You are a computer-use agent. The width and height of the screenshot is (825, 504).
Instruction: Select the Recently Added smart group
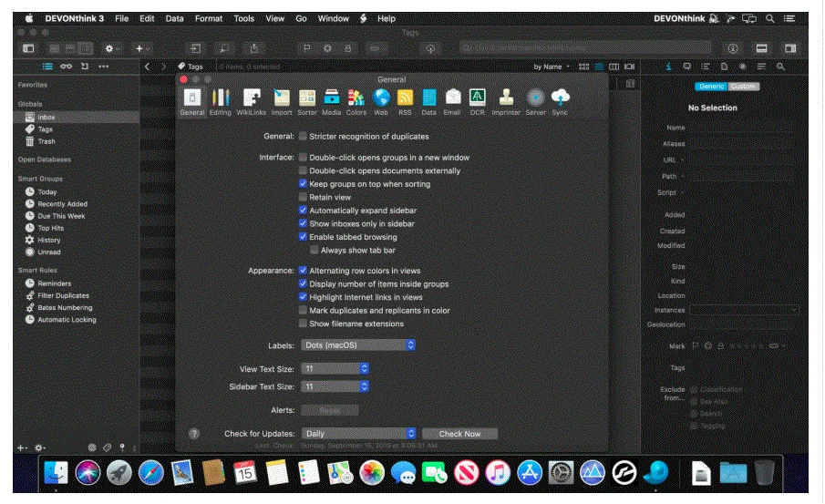coord(77,203)
